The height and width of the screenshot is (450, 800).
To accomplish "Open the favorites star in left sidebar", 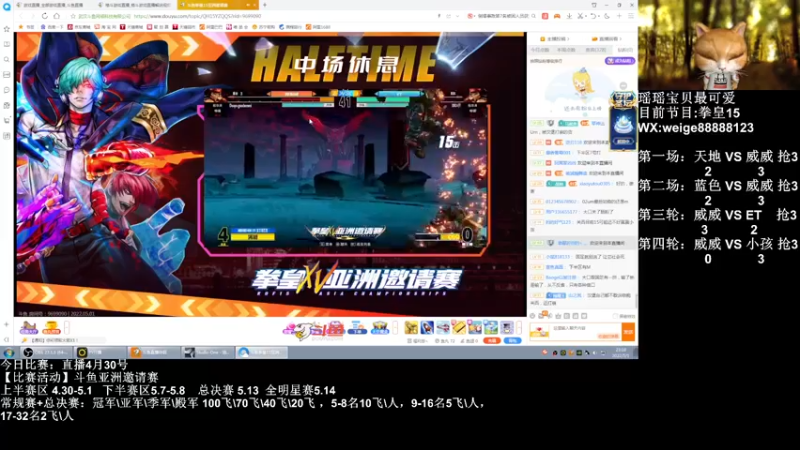I will click(7, 29).
